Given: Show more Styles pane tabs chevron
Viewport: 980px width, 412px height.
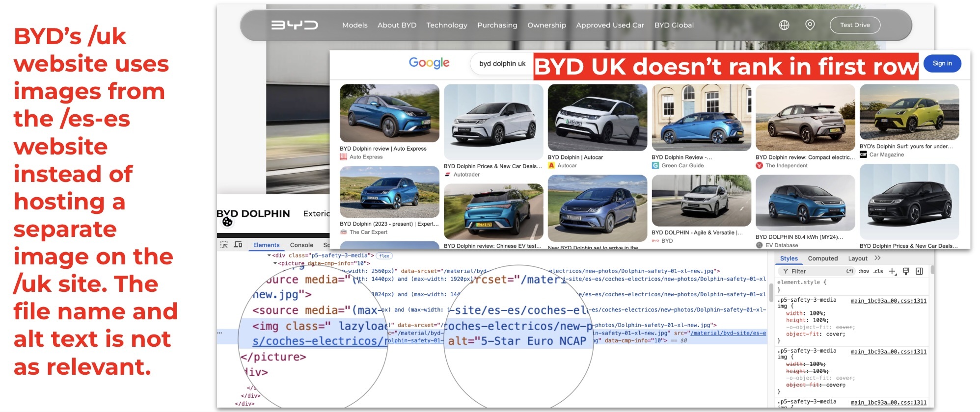Looking at the screenshot, I should coord(877,258).
